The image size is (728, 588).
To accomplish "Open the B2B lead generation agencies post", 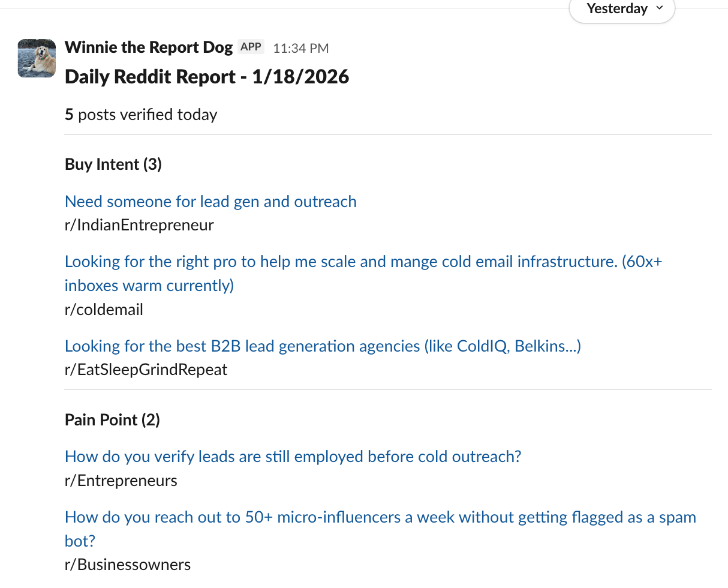I will pyautogui.click(x=323, y=346).
